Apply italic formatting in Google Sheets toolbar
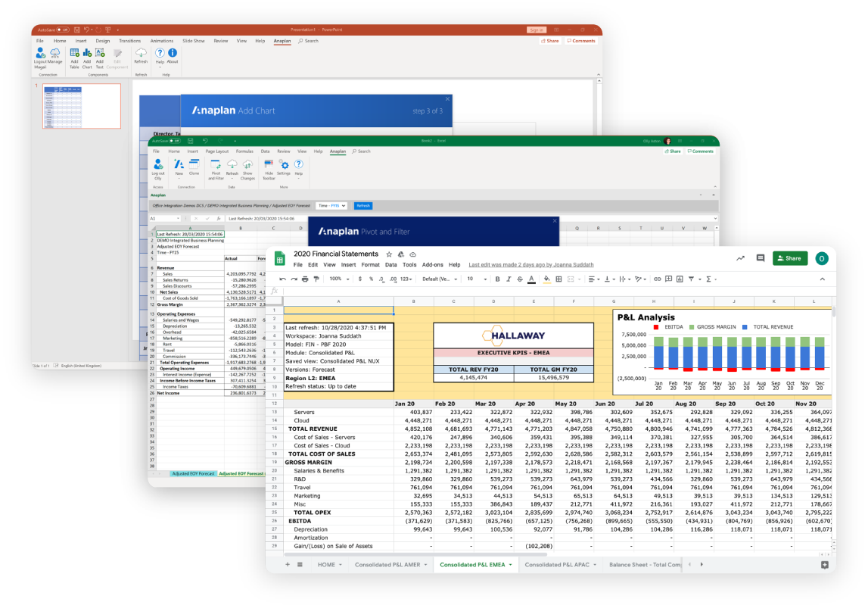This screenshot has height=605, width=868. click(x=509, y=279)
